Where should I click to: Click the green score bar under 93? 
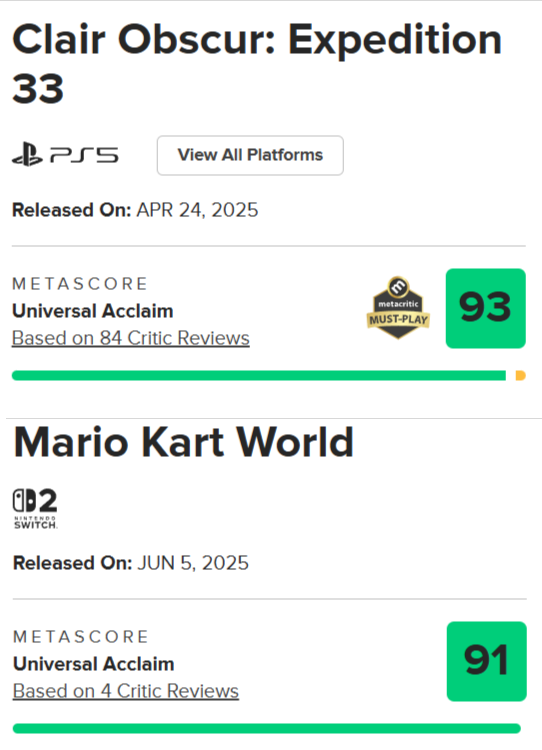(x=259, y=375)
